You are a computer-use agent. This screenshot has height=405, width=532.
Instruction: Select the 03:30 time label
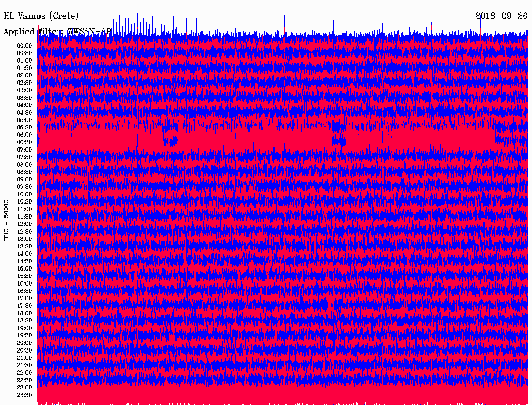tap(24, 98)
